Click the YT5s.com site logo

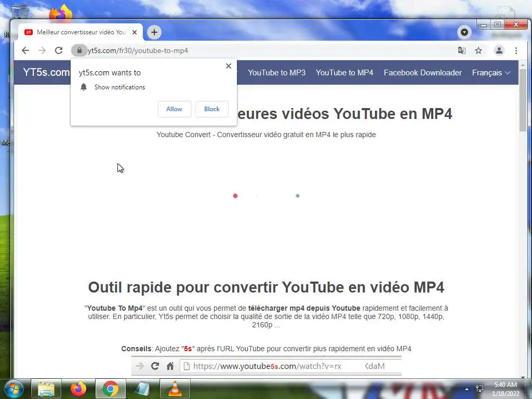[x=46, y=72]
